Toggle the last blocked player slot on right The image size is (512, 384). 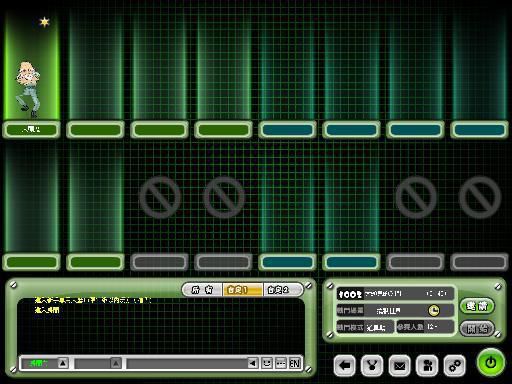coord(480,197)
